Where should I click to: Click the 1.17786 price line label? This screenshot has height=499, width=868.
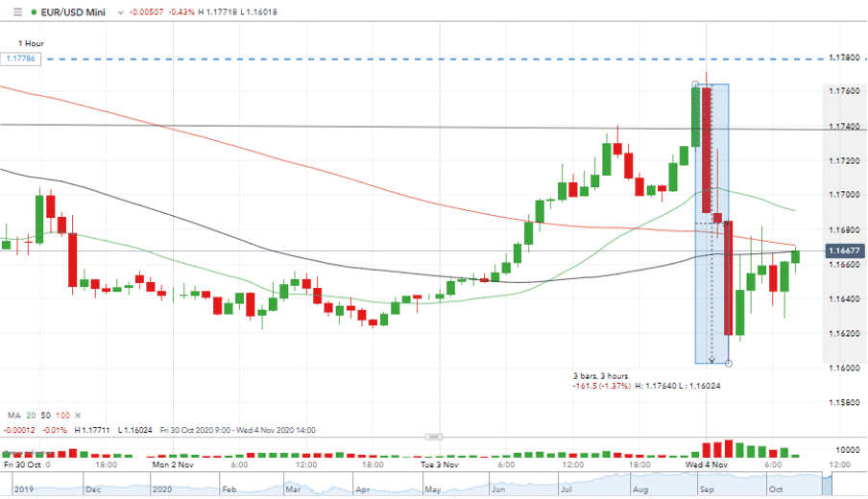point(20,59)
